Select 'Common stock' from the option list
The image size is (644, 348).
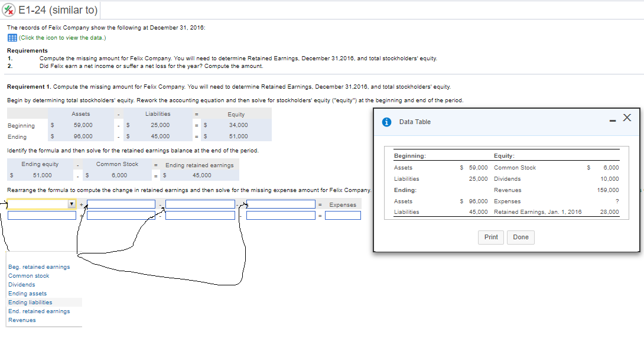click(x=28, y=275)
